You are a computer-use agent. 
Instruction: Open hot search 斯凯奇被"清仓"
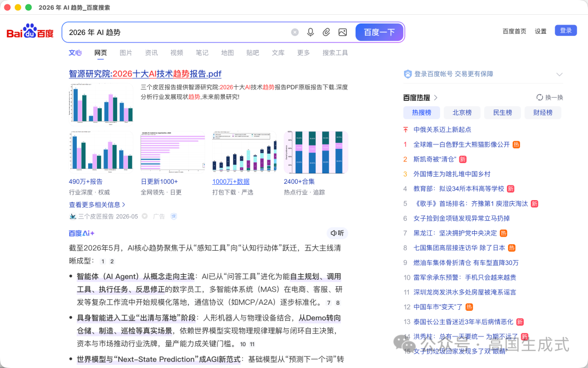434,159
